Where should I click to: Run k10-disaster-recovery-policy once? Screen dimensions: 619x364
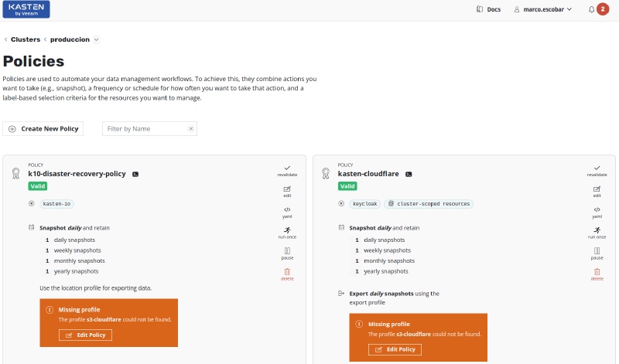(x=287, y=233)
